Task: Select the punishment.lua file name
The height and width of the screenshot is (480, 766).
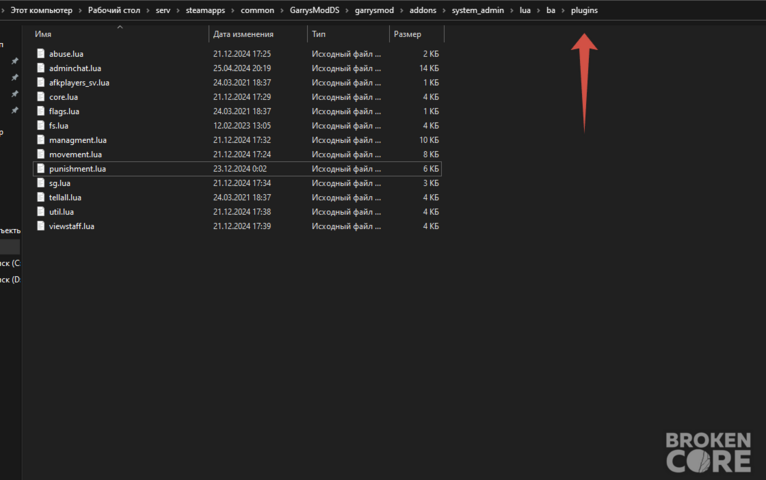Action: (77, 169)
